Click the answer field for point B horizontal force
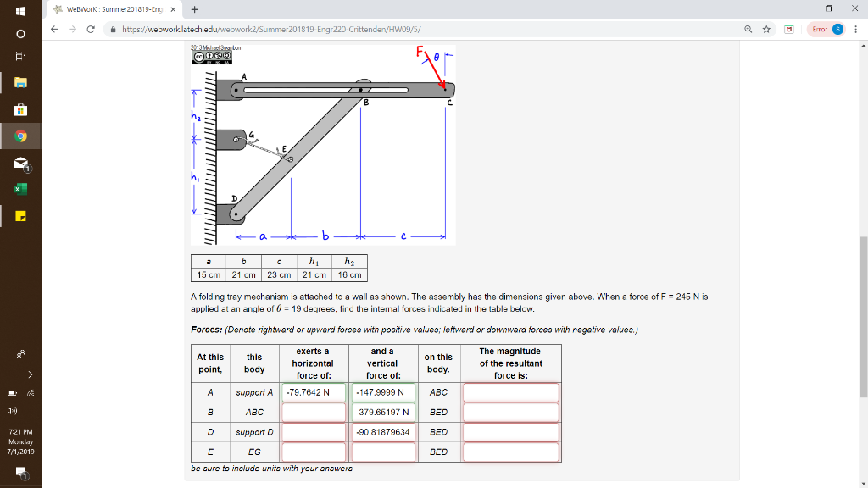 tap(314, 411)
